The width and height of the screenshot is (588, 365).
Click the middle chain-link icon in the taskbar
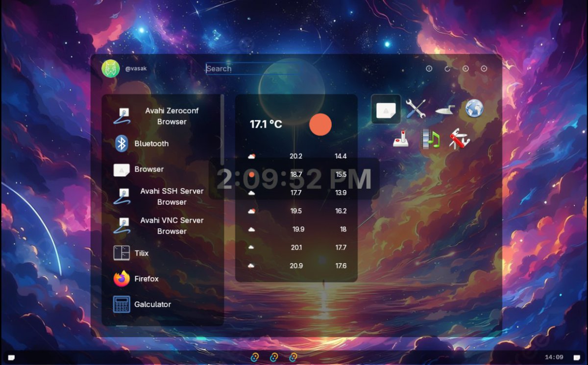[274, 357]
